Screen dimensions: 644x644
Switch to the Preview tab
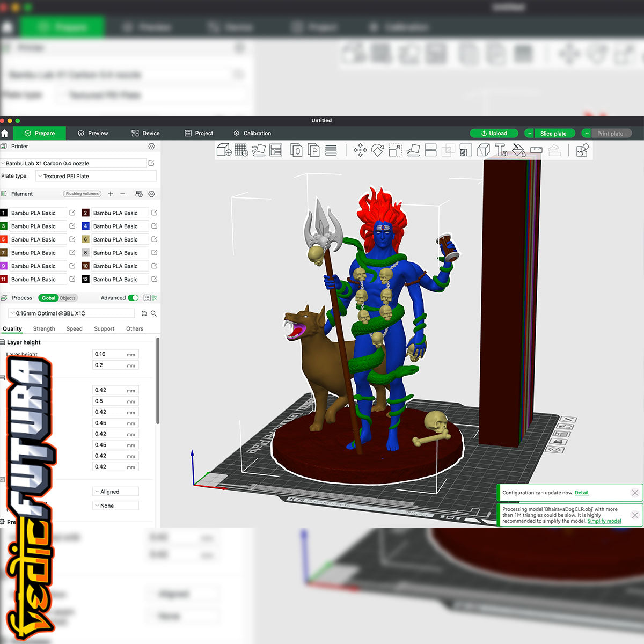click(93, 133)
